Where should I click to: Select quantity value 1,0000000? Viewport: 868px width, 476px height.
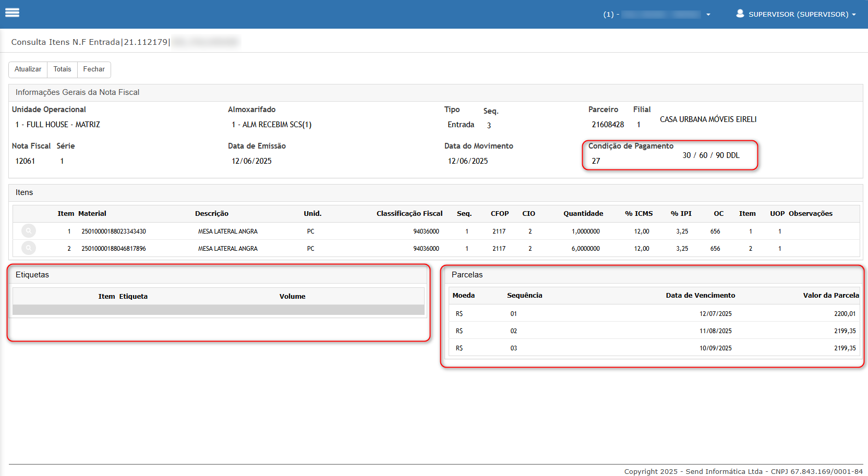pyautogui.click(x=586, y=231)
